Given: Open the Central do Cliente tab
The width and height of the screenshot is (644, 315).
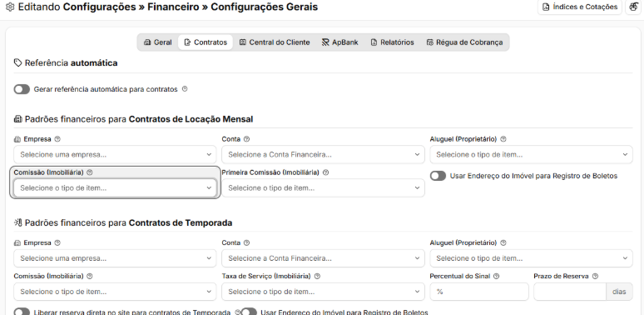Looking at the screenshot, I should [275, 42].
